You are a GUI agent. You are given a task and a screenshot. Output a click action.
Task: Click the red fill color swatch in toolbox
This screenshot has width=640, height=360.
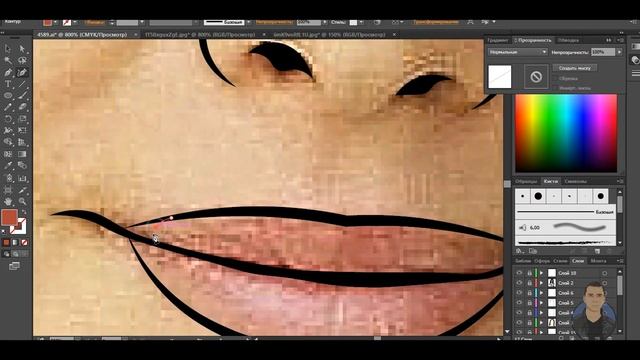pyautogui.click(x=9, y=217)
